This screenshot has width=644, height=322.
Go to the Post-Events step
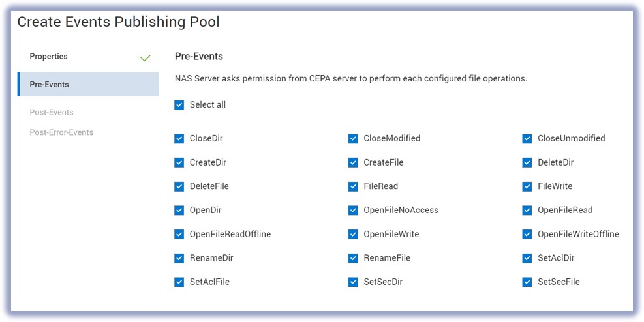(x=52, y=113)
